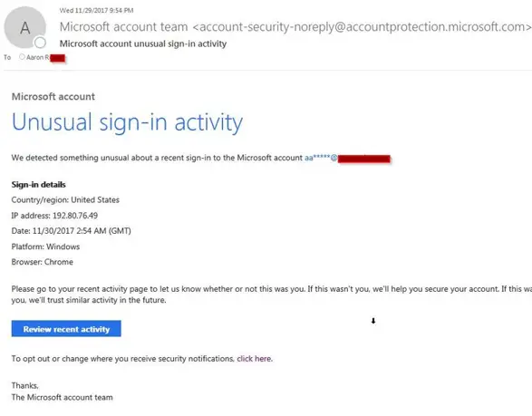
Task: Click the Country/region: United States line
Action: (65, 200)
